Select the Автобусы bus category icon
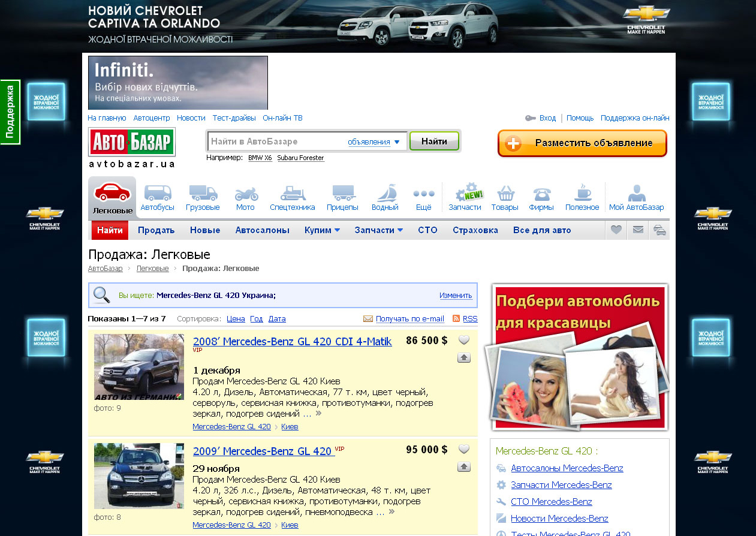 pyautogui.click(x=157, y=194)
